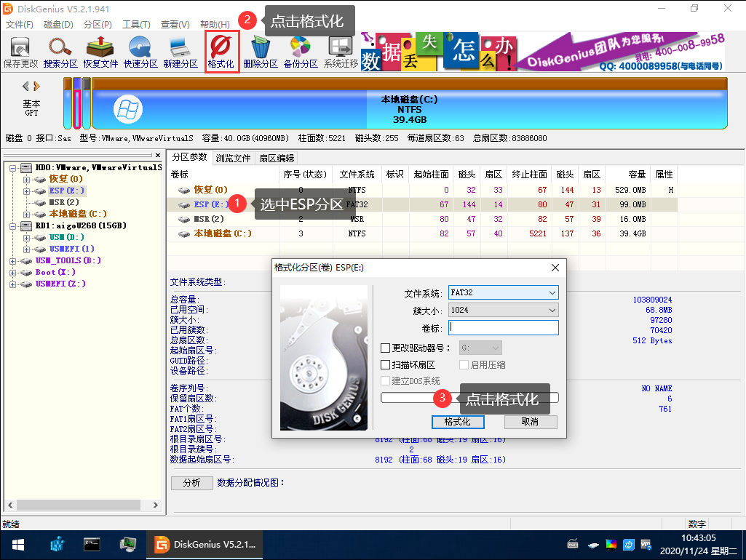Click the colorful display tray icon
The height and width of the screenshot is (560, 746).
(611, 544)
